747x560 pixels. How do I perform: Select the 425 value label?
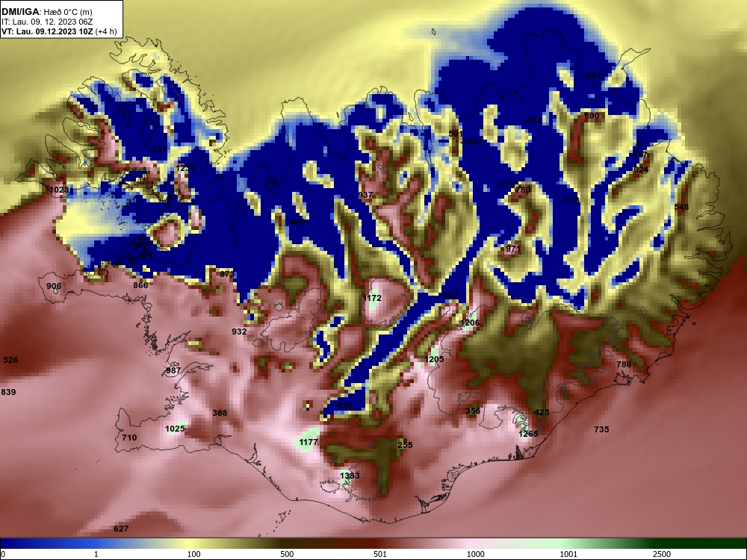pos(542,412)
